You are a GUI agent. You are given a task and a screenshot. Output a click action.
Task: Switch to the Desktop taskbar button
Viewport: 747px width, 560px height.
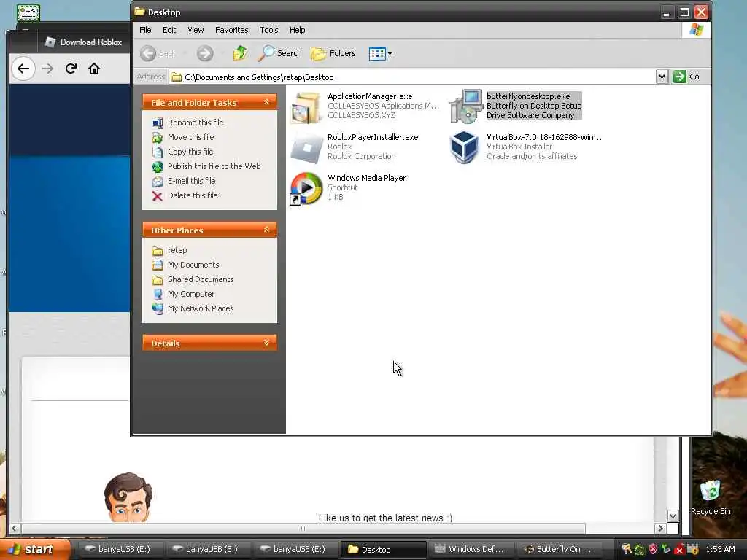384,550
